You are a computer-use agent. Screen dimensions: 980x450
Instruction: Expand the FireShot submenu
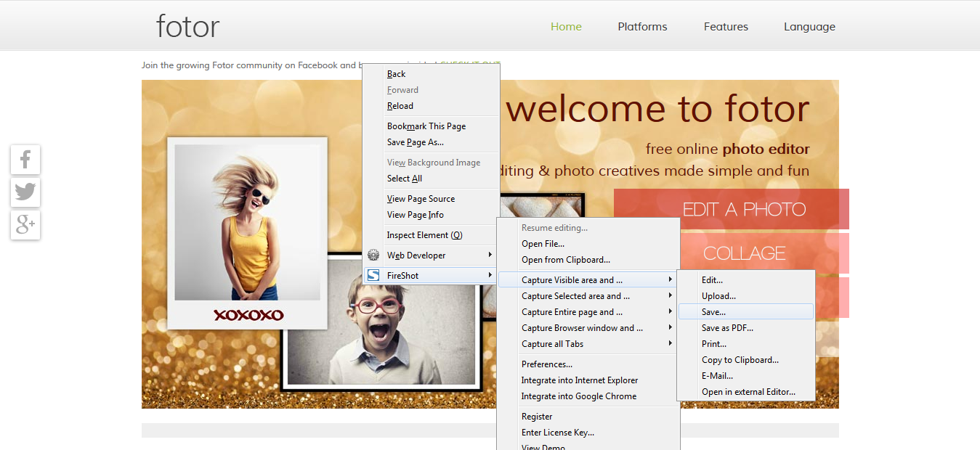[431, 276]
